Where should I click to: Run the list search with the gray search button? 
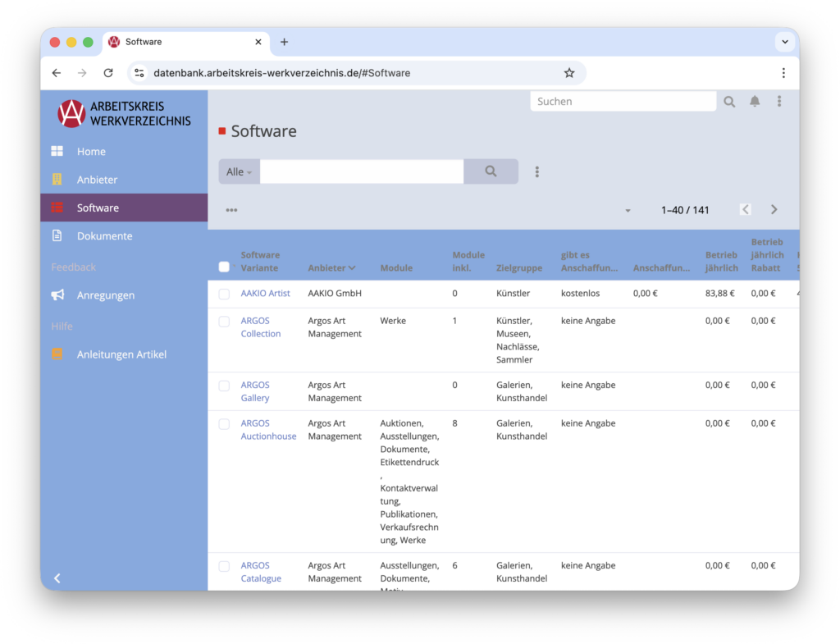(x=491, y=172)
